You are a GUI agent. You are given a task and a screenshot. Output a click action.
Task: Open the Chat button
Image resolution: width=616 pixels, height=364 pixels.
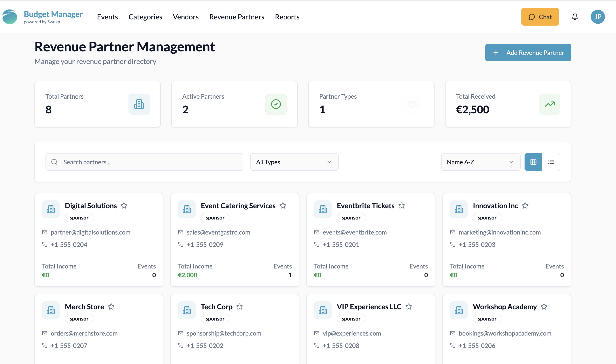pos(540,17)
